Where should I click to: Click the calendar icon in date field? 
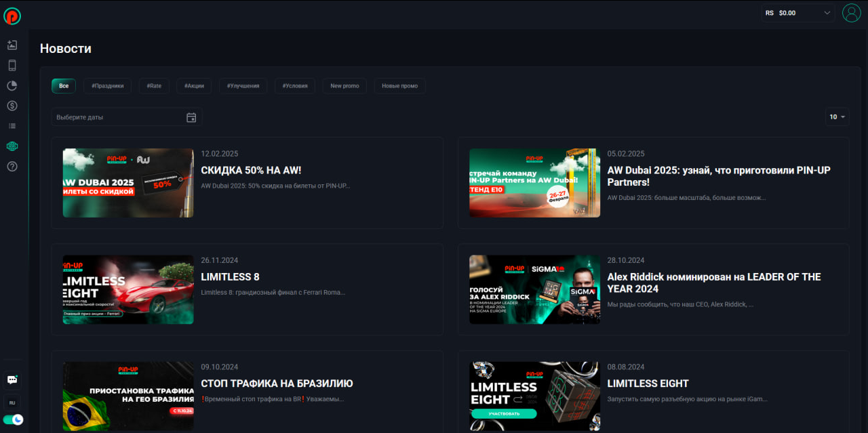(191, 117)
